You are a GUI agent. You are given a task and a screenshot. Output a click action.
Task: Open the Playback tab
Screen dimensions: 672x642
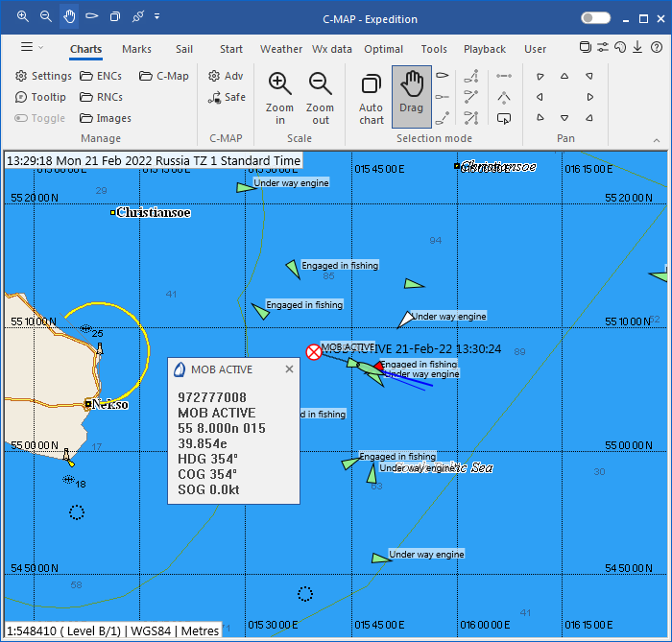(485, 49)
